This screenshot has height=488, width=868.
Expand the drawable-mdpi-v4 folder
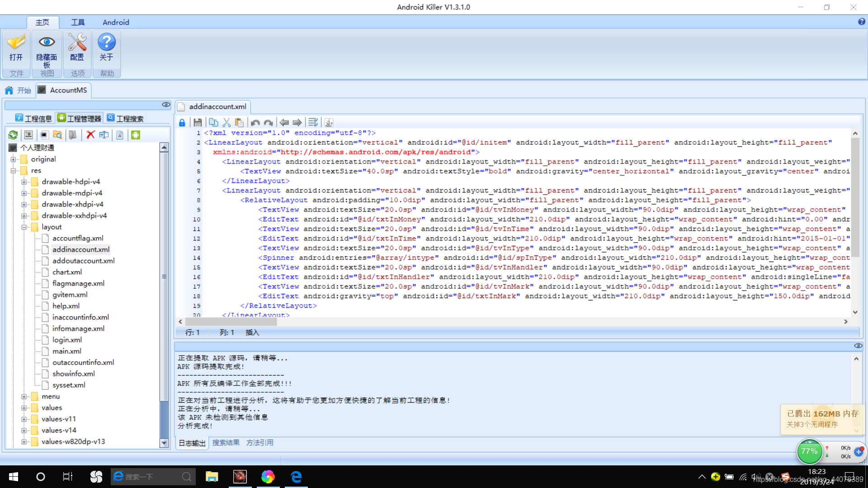pos(24,193)
